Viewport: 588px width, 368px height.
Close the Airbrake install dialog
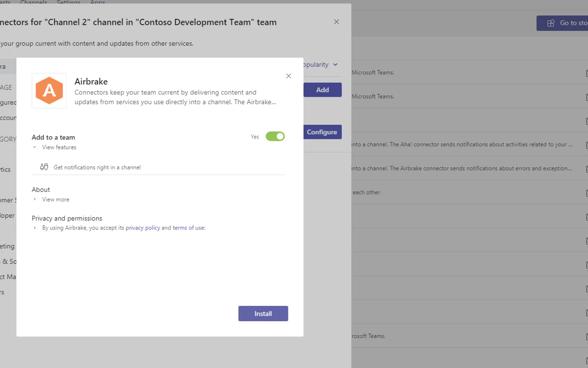[288, 76]
